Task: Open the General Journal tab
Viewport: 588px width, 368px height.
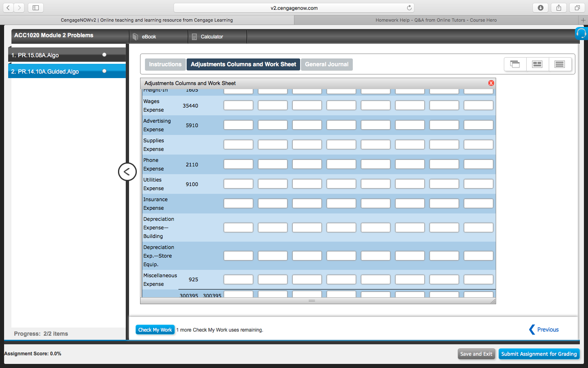Action: [327, 64]
